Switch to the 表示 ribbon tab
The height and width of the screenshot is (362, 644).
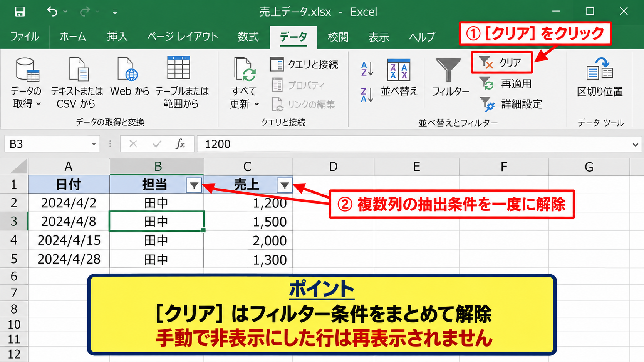click(379, 37)
